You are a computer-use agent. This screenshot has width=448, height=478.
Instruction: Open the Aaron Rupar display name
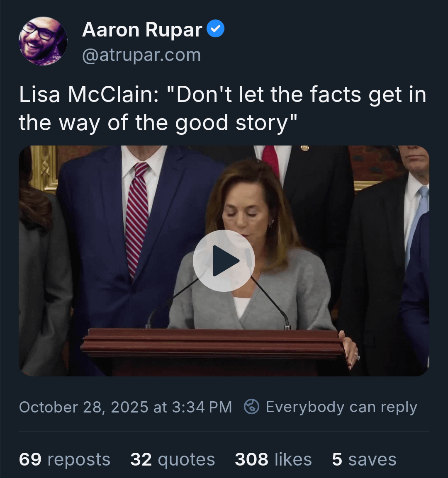coord(142,29)
